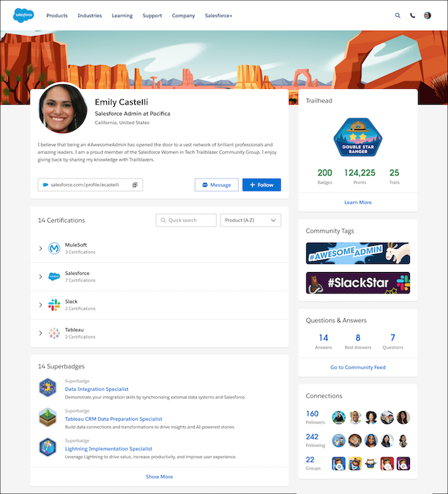Viewport: 448px width, 494px height.
Task: Open the Industries menu
Action: [90, 16]
